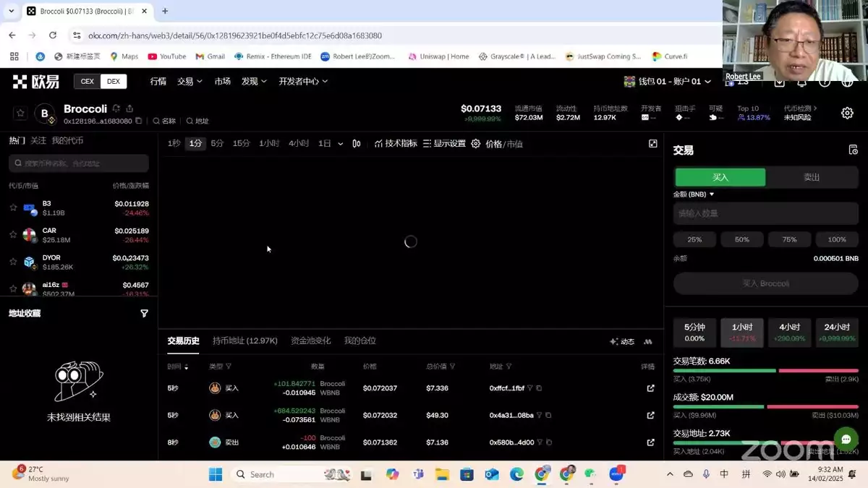This screenshot has height=488, width=868.
Task: Open File Explorer from the taskbar
Action: coord(442,474)
